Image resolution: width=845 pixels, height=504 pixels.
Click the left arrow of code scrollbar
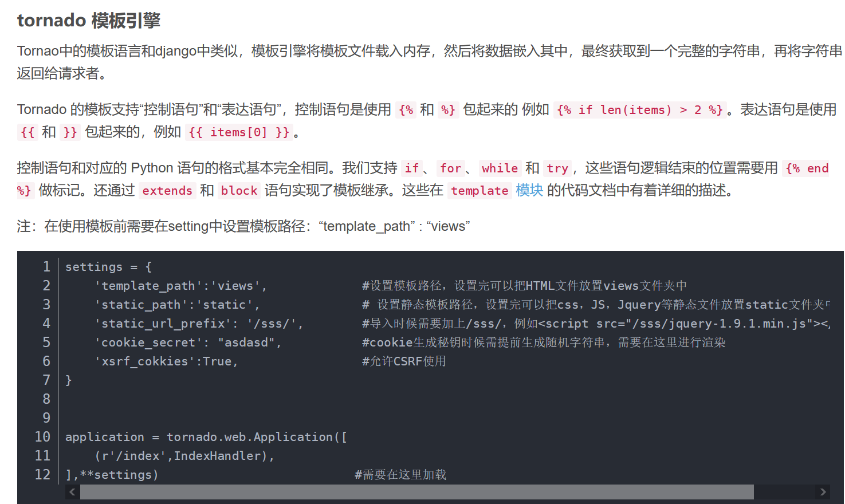pyautogui.click(x=72, y=492)
